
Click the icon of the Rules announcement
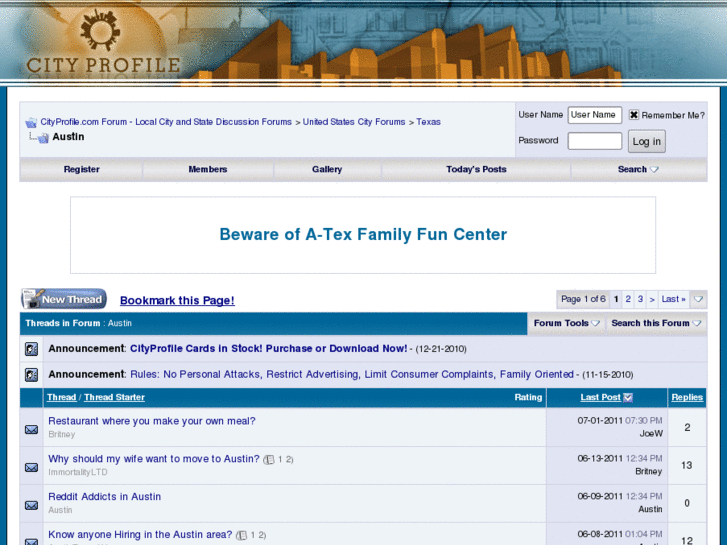pos(32,374)
